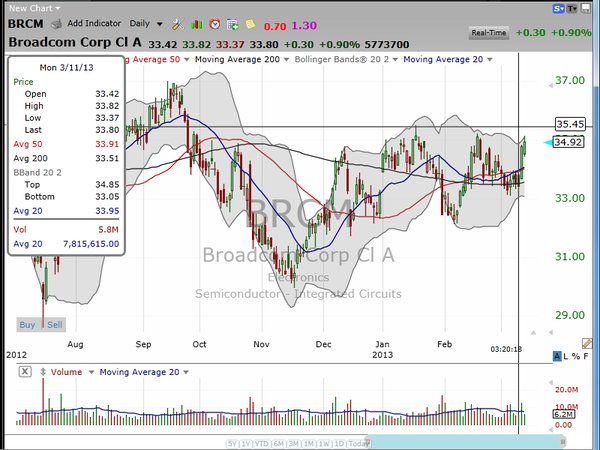
Task: Expand the volume pane Moving Average 20 menu
Action: (186, 372)
